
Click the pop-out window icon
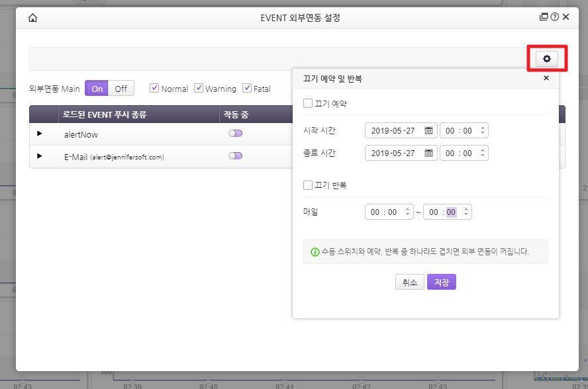(544, 18)
